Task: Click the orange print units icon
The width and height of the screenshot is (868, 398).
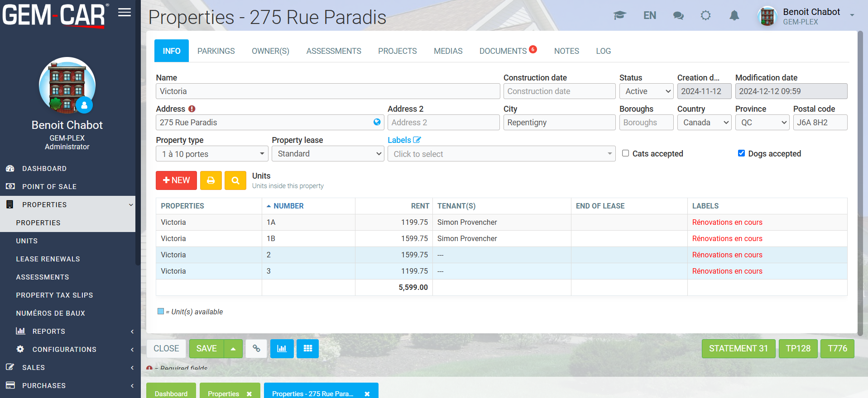Action: point(211,180)
